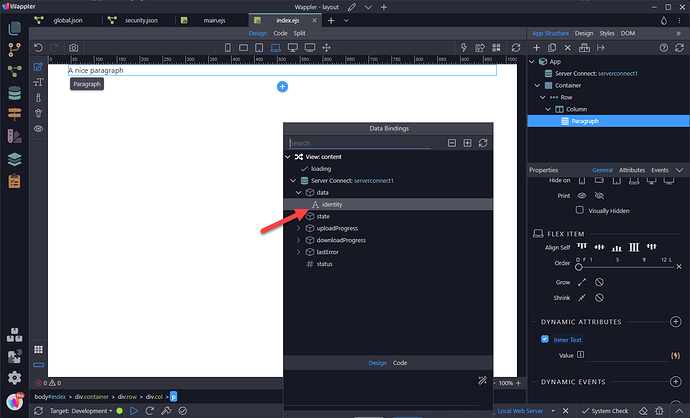
Task: Select the text tool in the design toolbar
Action: 38,82
